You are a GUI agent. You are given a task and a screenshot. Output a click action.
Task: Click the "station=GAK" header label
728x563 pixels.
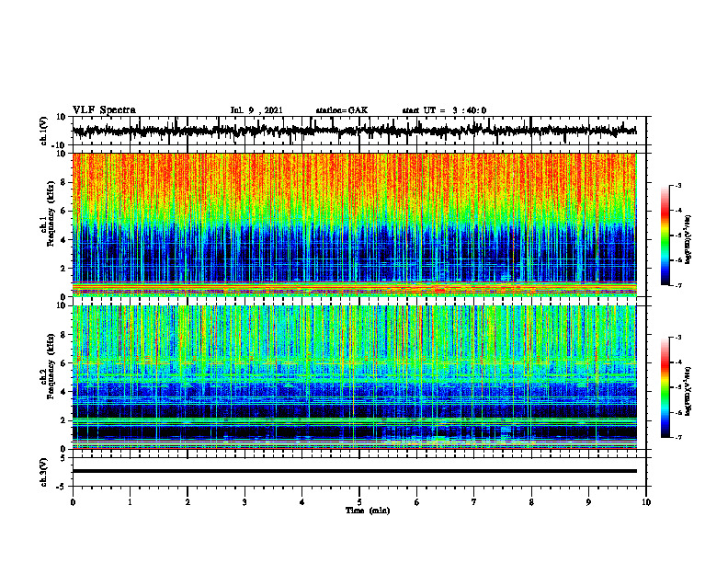(x=342, y=110)
